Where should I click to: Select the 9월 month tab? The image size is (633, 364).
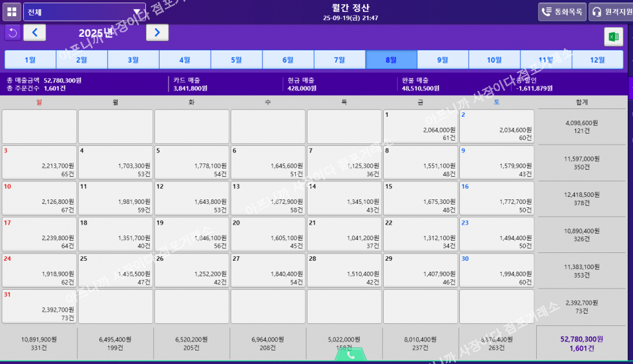[442, 60]
